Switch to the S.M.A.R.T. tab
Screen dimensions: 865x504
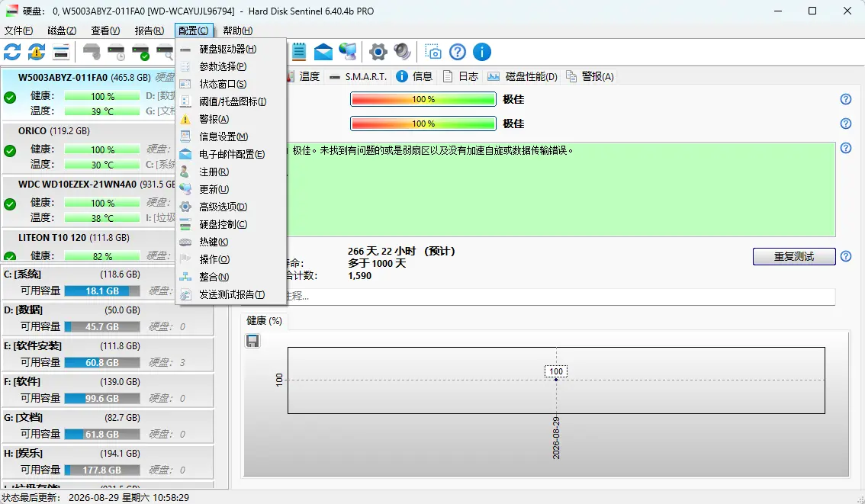pyautogui.click(x=359, y=77)
